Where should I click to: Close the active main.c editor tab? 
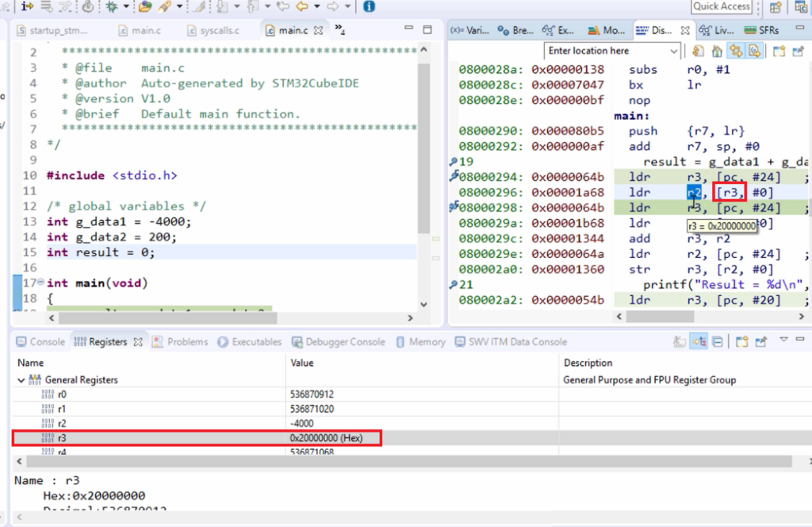coord(319,31)
